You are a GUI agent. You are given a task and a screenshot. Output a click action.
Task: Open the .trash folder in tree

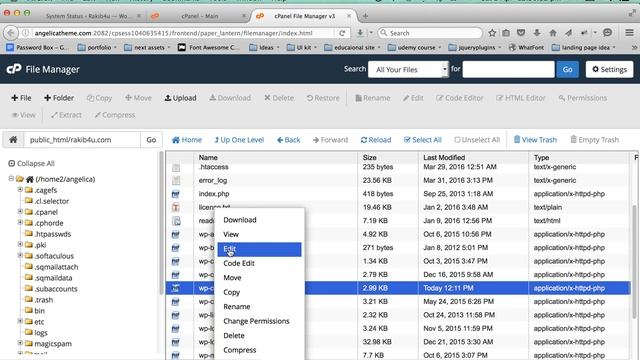[44, 300]
